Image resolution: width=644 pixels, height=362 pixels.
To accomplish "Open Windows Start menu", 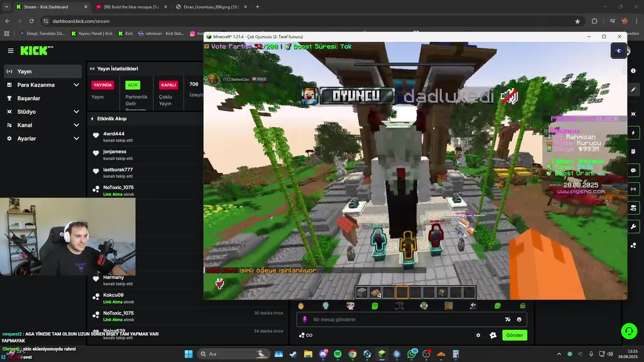I will (189, 354).
